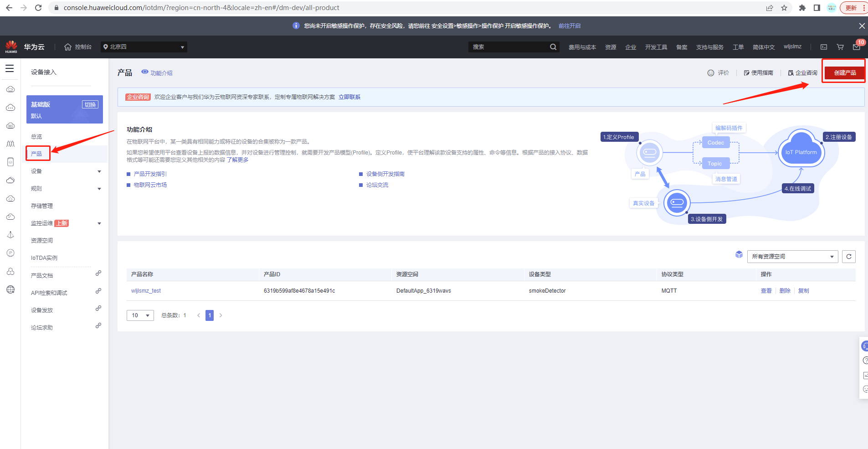Click link icon beside 论坛求助

[x=98, y=325]
